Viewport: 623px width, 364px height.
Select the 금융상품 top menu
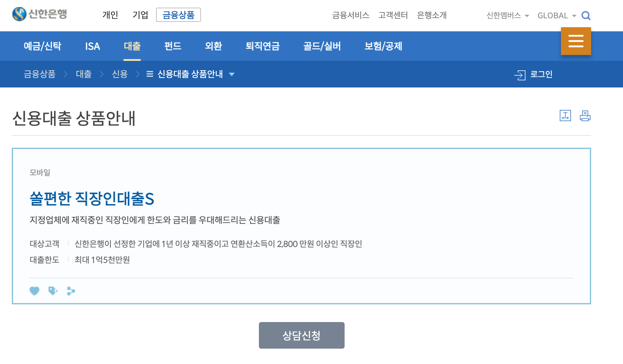pyautogui.click(x=179, y=15)
